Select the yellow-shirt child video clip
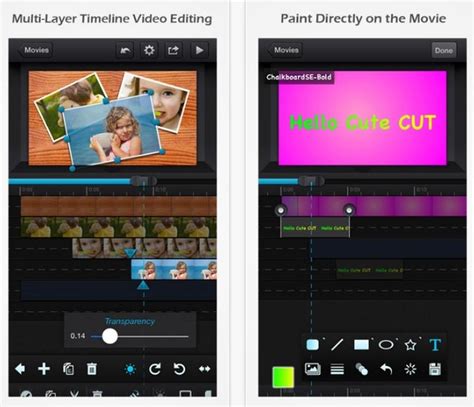 pyautogui.click(x=119, y=227)
